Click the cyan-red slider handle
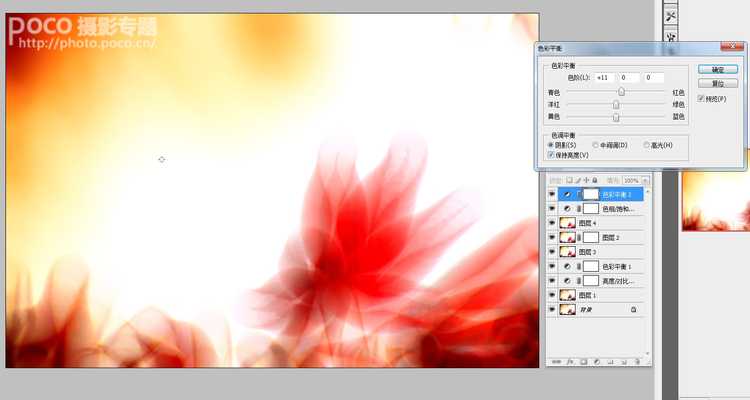750x400 pixels. tap(621, 91)
